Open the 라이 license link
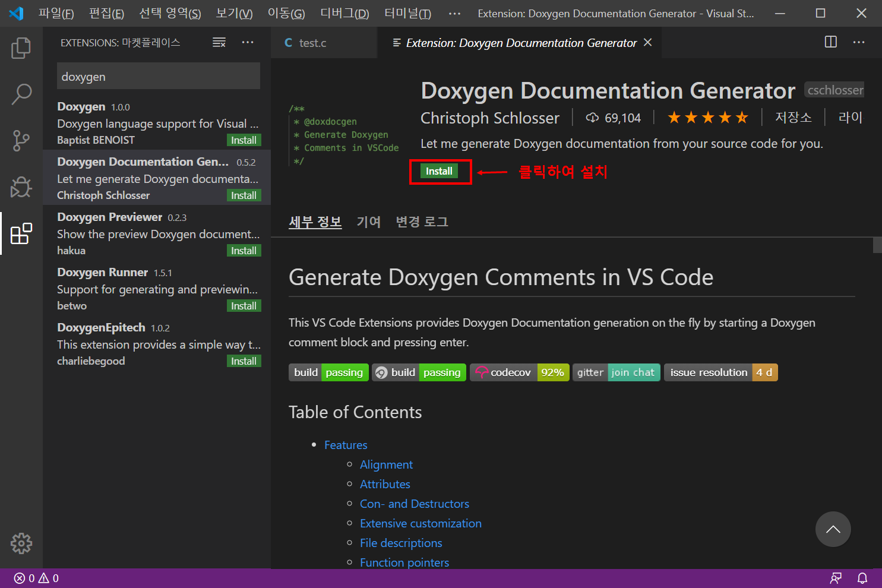The width and height of the screenshot is (882, 588). pos(850,118)
